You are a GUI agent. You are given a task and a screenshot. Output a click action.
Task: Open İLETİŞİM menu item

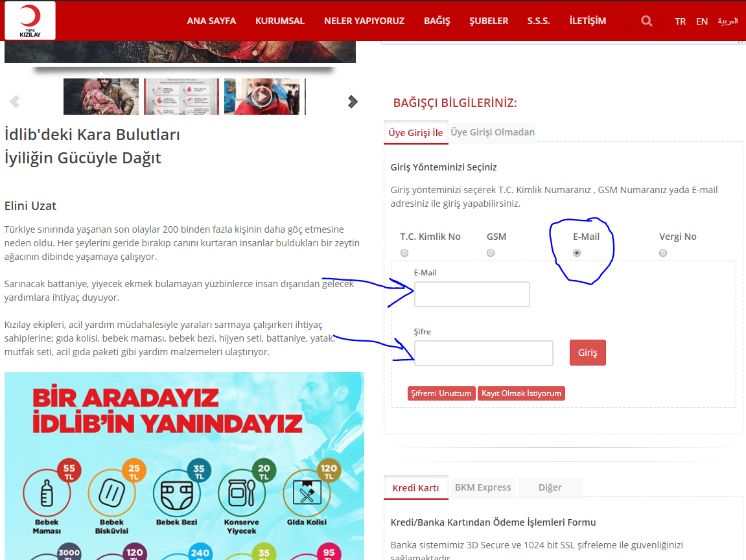(588, 21)
